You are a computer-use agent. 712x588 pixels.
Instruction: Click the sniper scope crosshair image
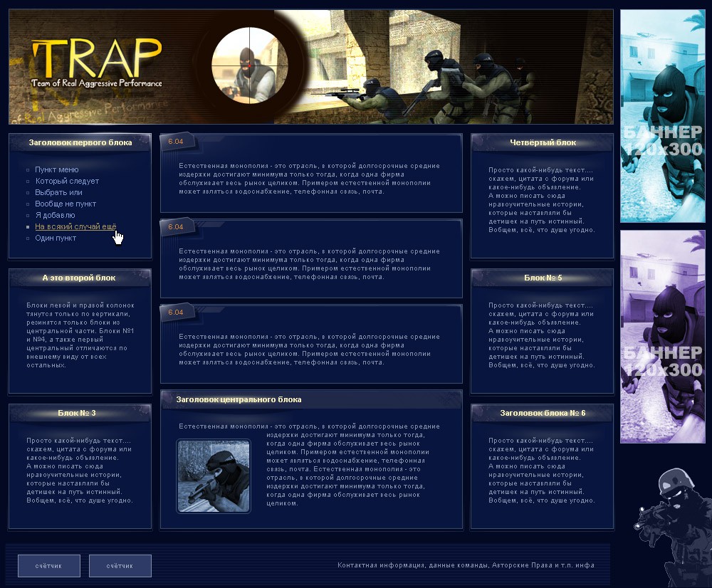pyautogui.click(x=249, y=65)
